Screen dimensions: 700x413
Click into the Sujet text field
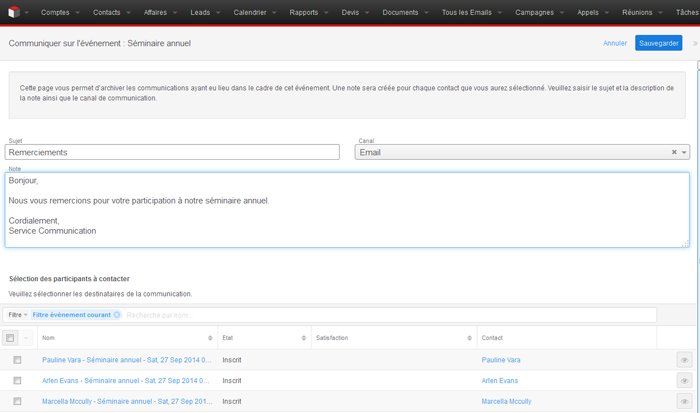172,152
